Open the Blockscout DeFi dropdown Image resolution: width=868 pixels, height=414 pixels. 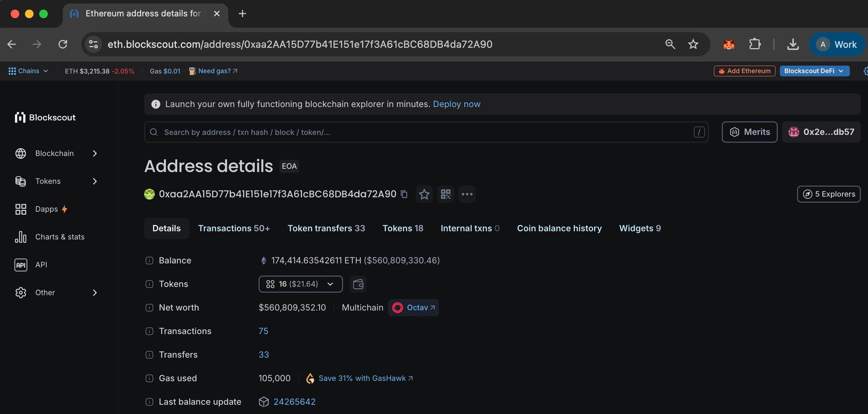814,71
